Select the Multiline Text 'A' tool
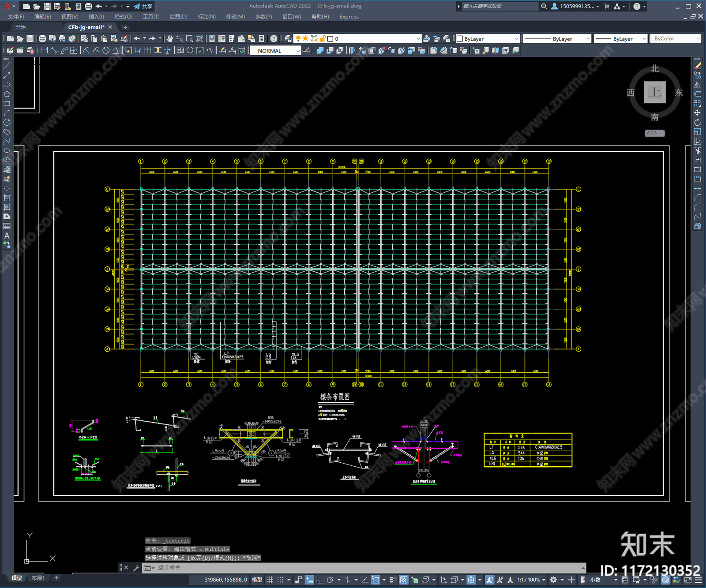 click(x=7, y=236)
